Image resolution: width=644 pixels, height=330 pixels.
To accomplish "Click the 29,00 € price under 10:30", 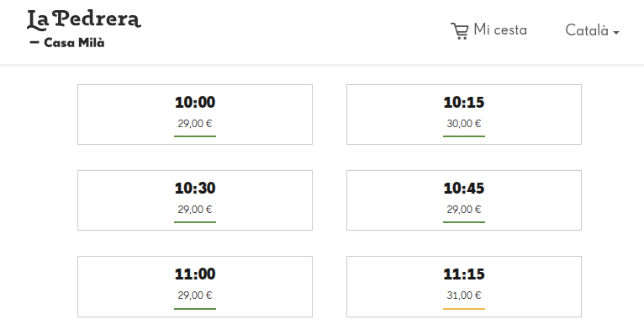I will pyautogui.click(x=195, y=210).
